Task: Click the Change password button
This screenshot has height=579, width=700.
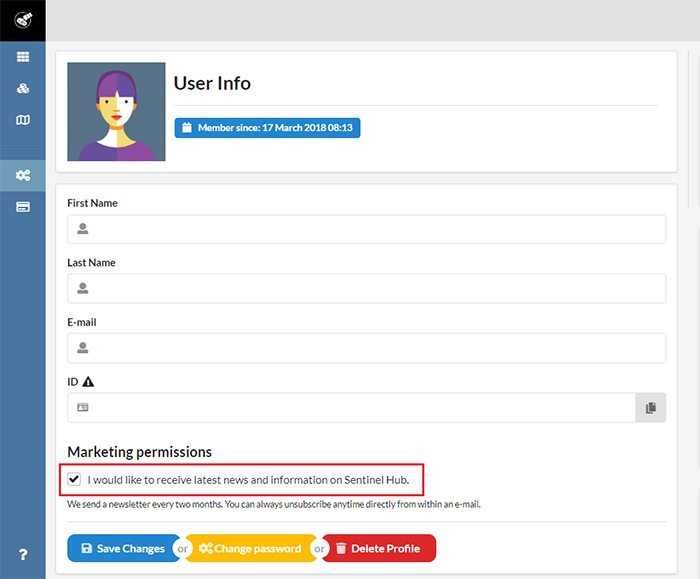Action: 251,548
